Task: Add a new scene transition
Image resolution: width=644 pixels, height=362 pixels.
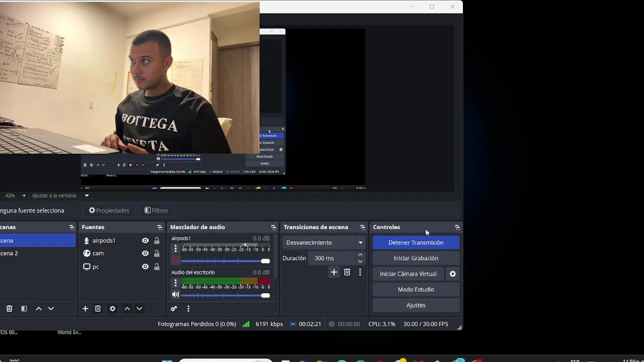Action: click(334, 272)
